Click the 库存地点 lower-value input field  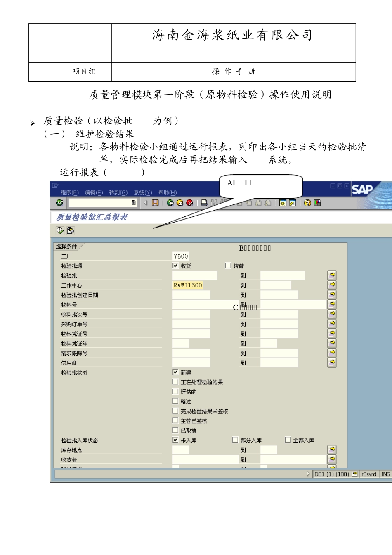pos(181,450)
